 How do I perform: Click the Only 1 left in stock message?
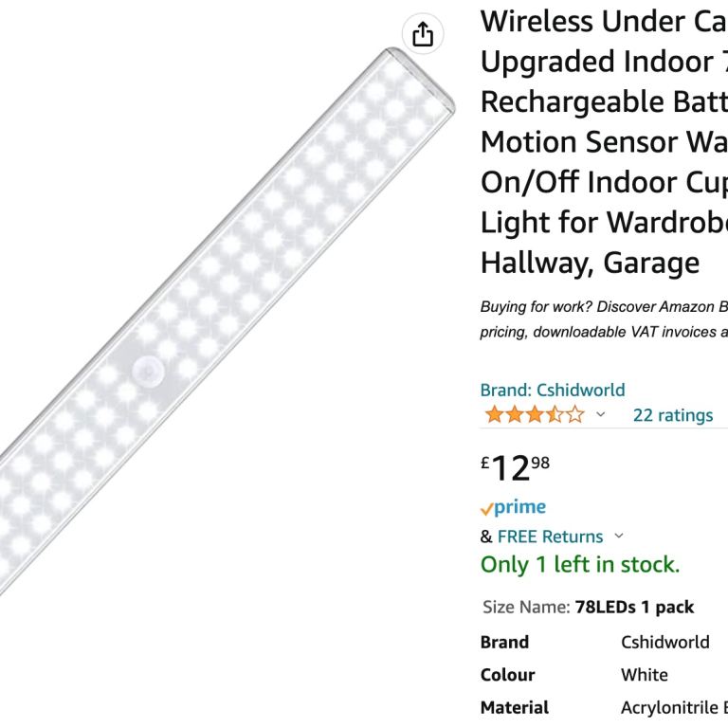click(x=580, y=565)
